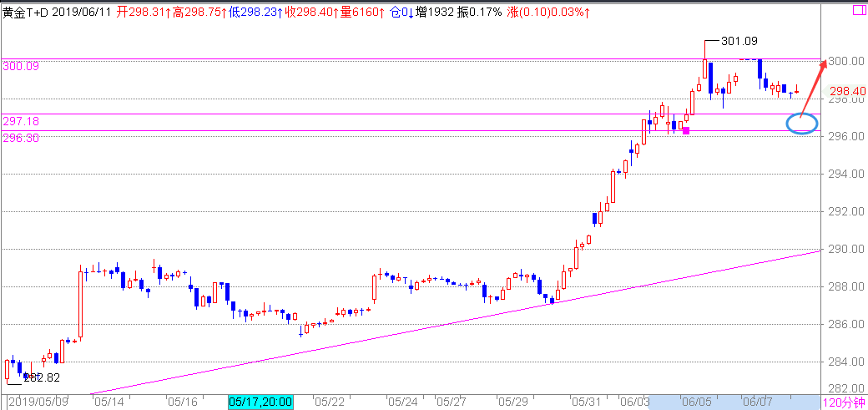The image size is (868, 410).
Task: Click the 开298.31 open price value
Action: (x=142, y=13)
